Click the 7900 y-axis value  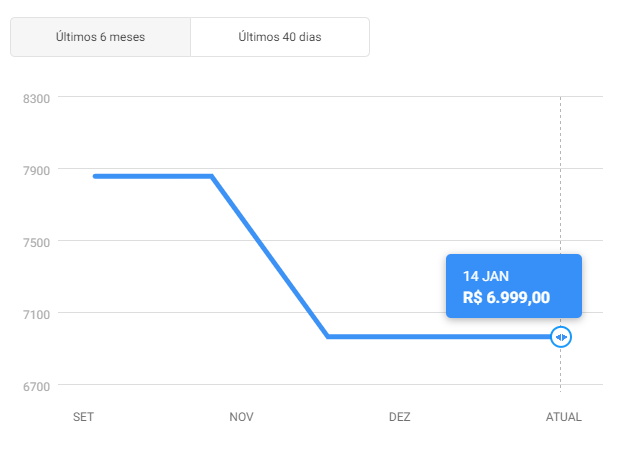coord(36,171)
